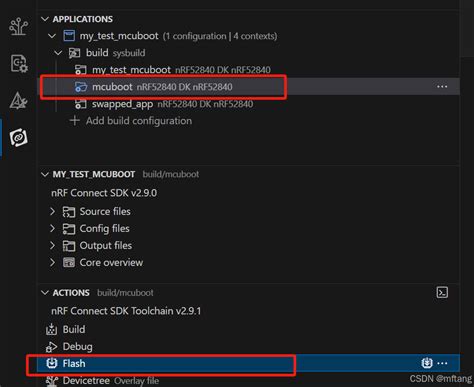Collapse the build sysbuild node
Screen dimensions: 474x387
58,53
